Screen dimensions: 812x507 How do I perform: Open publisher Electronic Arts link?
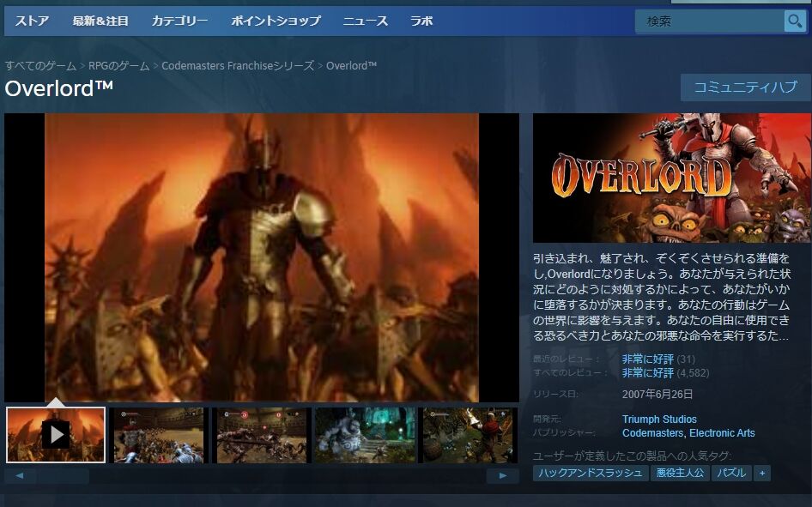722,433
